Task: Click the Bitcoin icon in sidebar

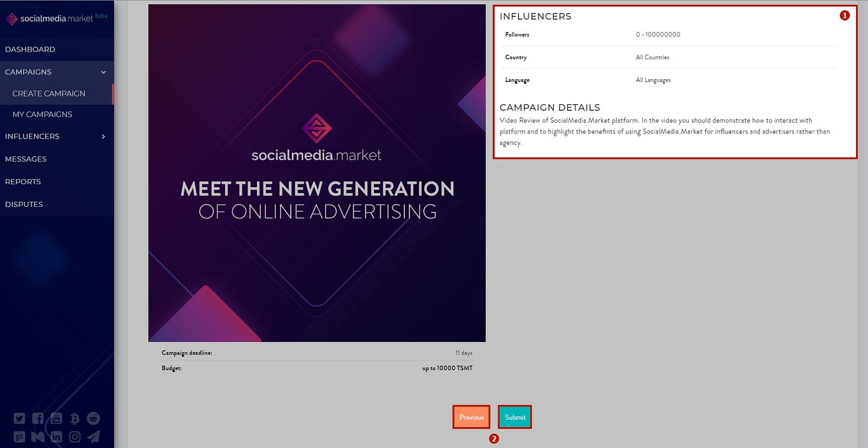Action: [x=75, y=418]
